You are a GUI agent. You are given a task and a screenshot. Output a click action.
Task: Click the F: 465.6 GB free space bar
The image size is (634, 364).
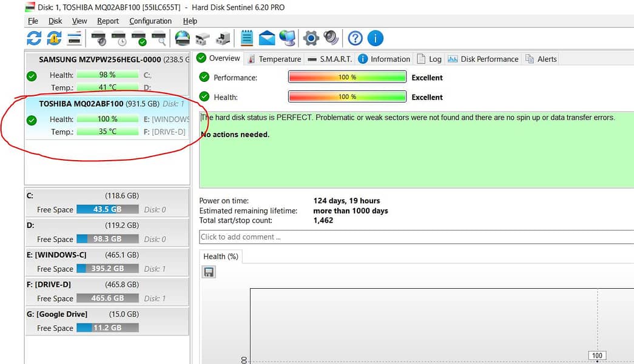point(107,298)
